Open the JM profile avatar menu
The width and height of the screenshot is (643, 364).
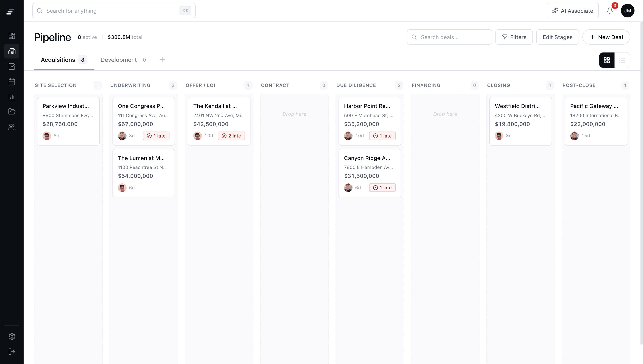[628, 10]
